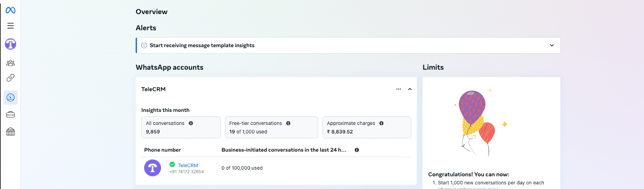Image resolution: width=644 pixels, height=189 pixels.
Task: Click the 'Alerts' section heading
Action: [146, 28]
